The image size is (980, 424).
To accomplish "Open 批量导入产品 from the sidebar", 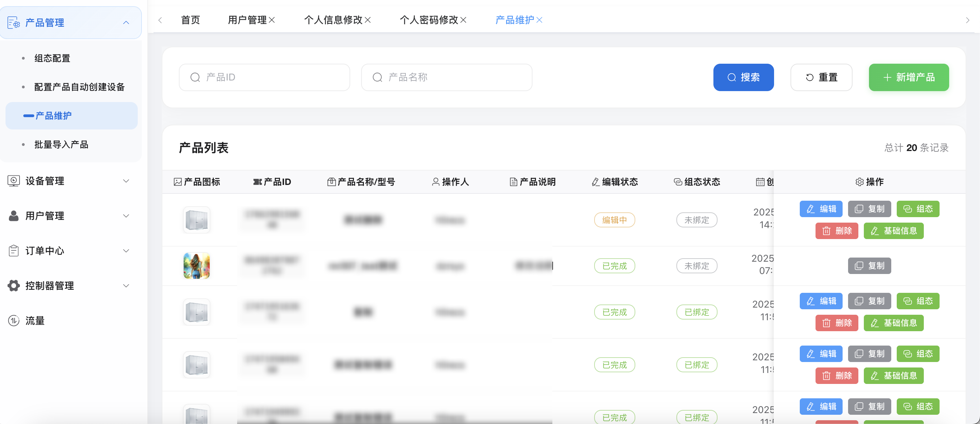I will click(62, 144).
